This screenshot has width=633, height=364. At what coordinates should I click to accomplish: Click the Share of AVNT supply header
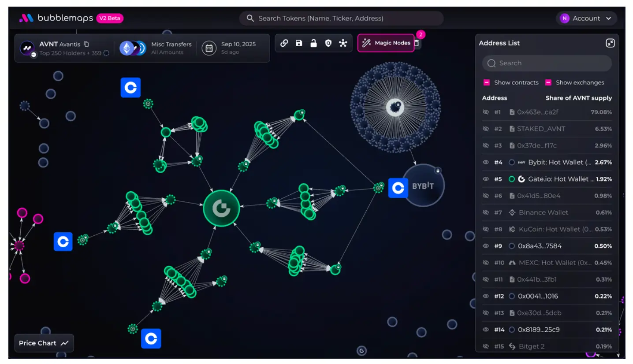coord(579,98)
